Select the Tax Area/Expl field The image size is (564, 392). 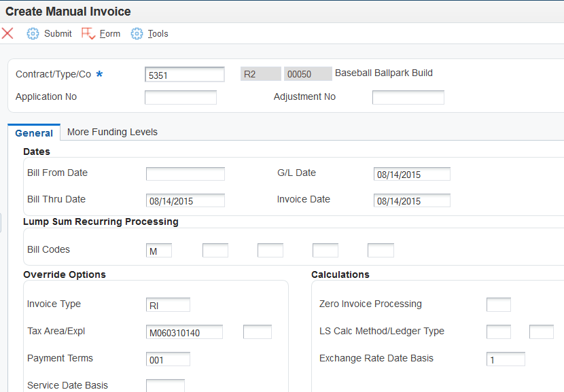click(x=184, y=332)
